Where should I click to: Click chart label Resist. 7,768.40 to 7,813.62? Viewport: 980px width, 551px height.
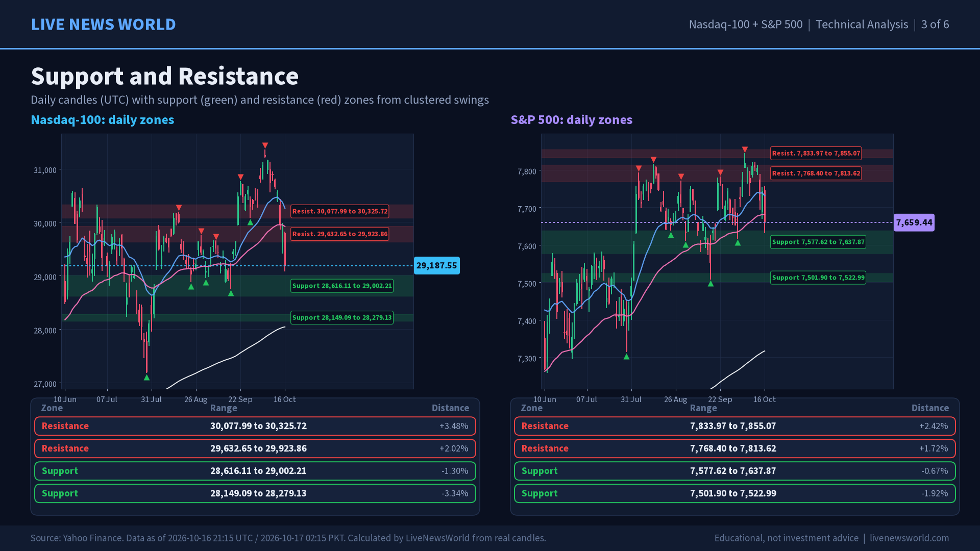(816, 173)
